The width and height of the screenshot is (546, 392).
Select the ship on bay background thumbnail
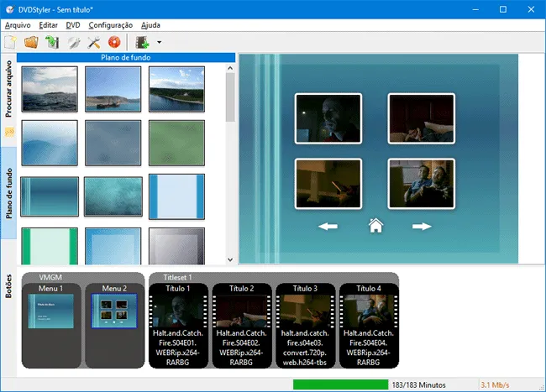(x=113, y=89)
